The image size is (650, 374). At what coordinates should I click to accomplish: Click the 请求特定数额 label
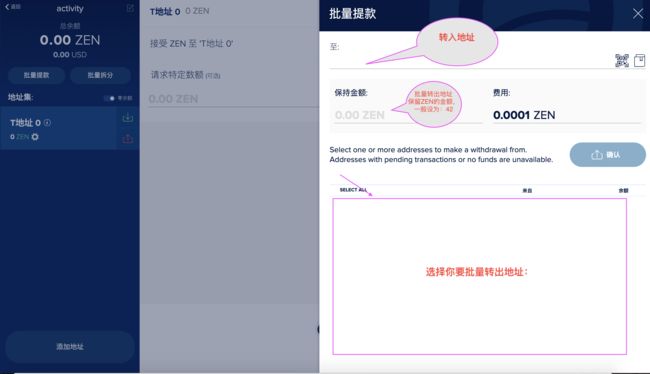point(185,75)
